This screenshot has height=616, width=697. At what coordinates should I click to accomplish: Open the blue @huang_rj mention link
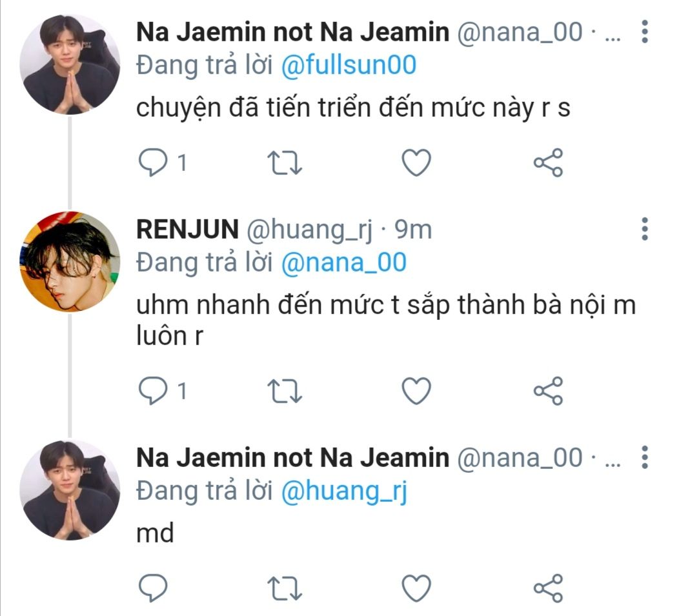click(x=344, y=492)
